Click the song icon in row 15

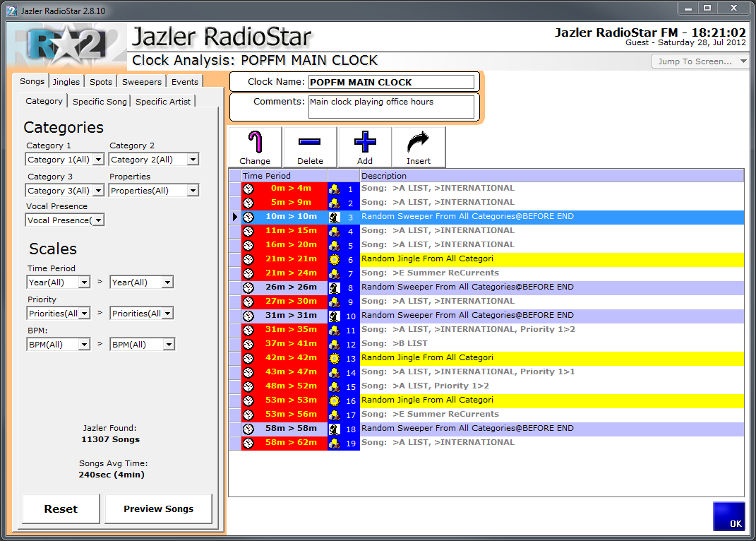pos(334,386)
